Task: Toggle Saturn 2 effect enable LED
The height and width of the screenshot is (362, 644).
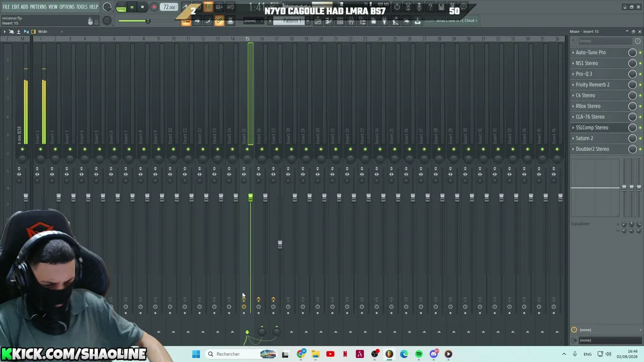Action: (640, 138)
